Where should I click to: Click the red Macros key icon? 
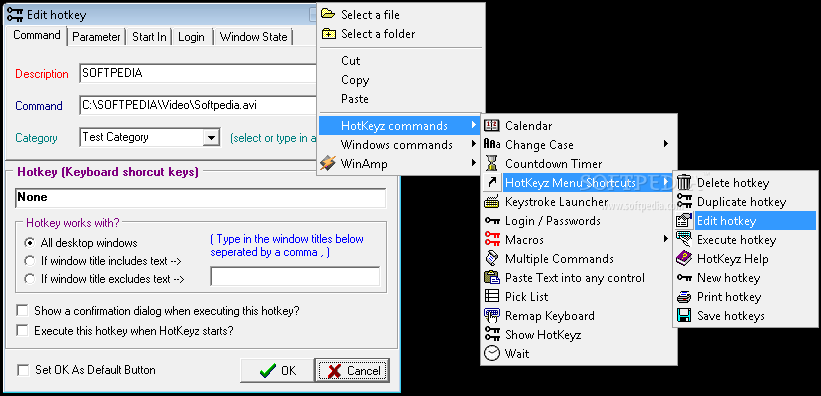tap(492, 239)
